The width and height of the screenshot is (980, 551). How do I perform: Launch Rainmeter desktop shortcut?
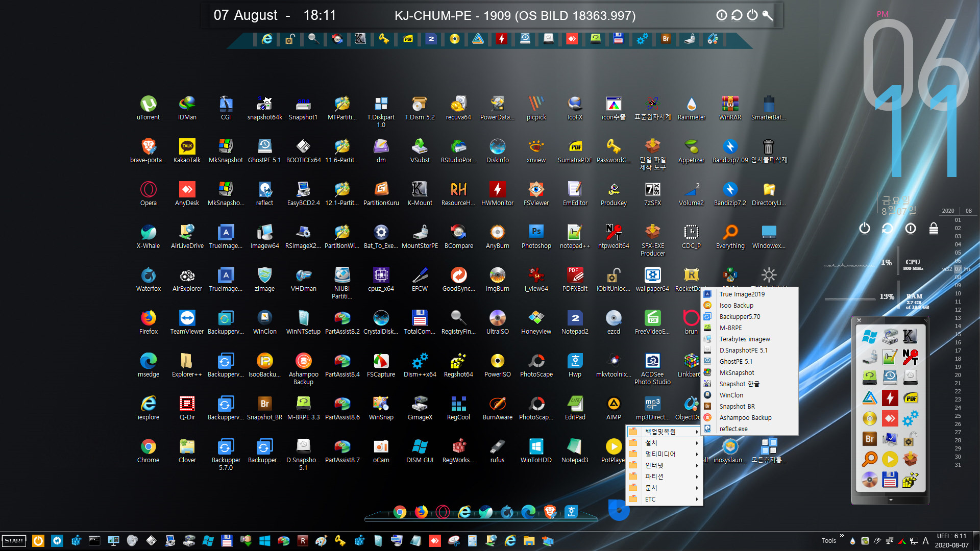pos(691,108)
